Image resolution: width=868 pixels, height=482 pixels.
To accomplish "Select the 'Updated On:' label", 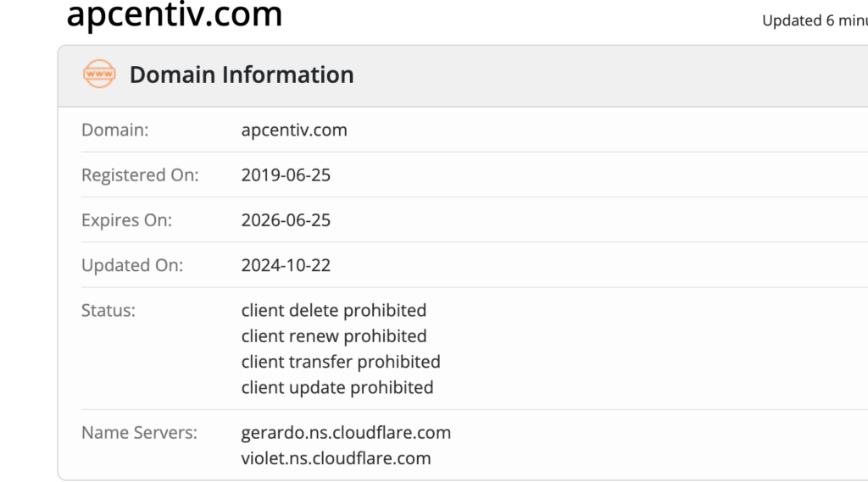I will tap(132, 265).
